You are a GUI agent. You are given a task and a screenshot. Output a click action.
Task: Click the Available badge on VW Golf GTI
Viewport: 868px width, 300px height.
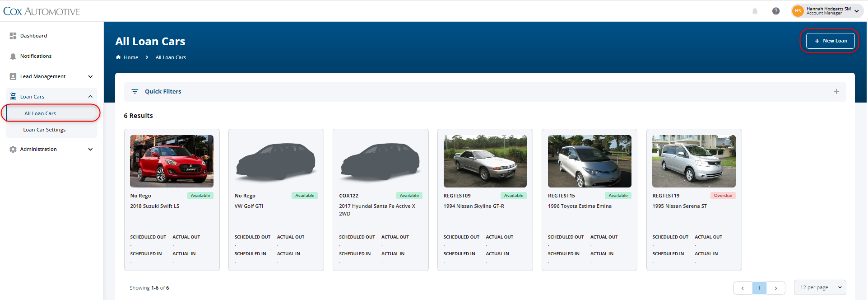305,196
